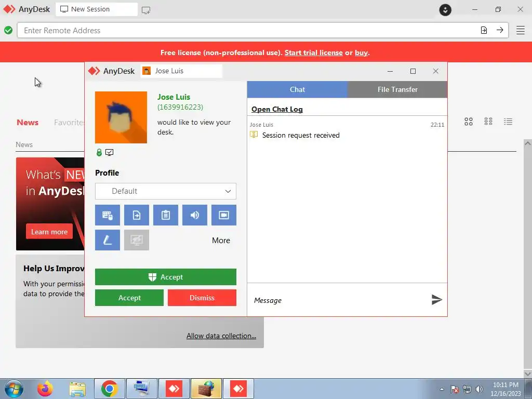Switch to small tiles view

tap(488, 122)
